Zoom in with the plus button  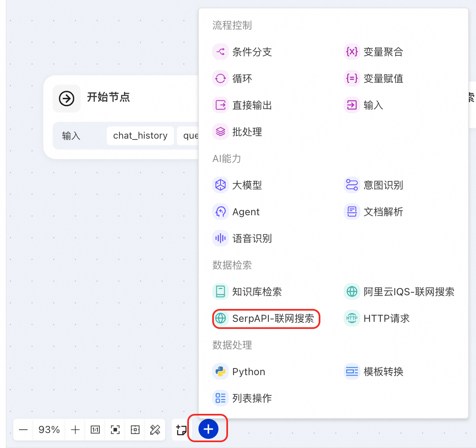click(75, 430)
